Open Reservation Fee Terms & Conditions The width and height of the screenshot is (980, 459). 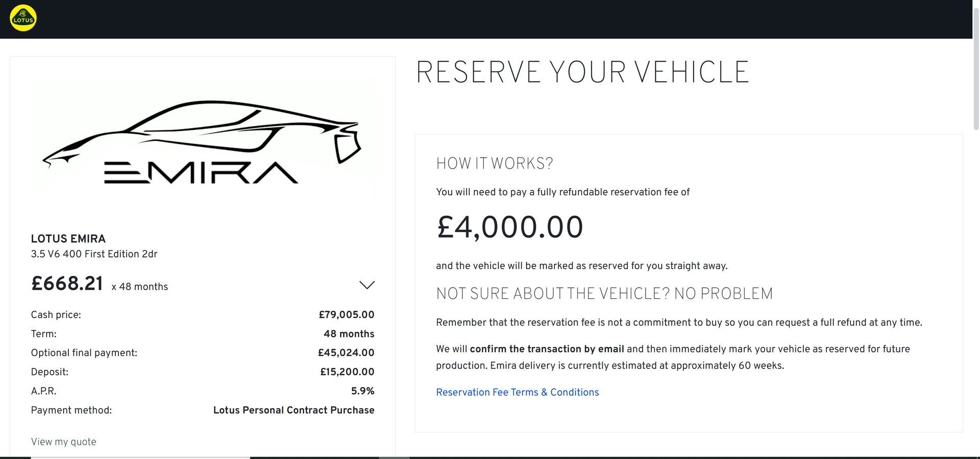pyautogui.click(x=517, y=392)
